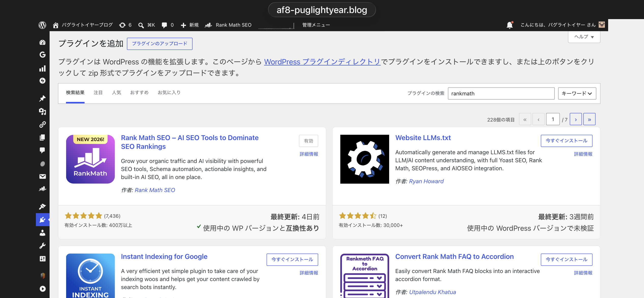This screenshot has height=298, width=644.
Task: Click the プラグインのアップロード button
Action: 159,44
